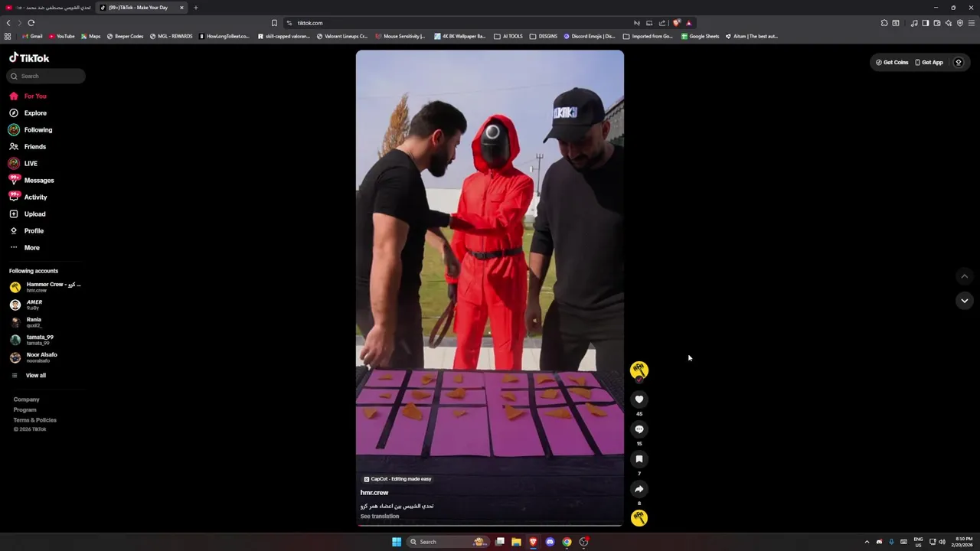Open the Gmail bookmark
980x551 pixels.
point(32,36)
